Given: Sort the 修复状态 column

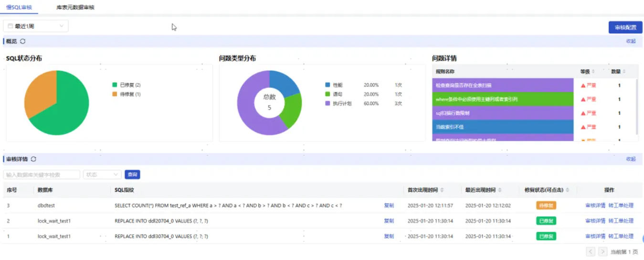Looking at the screenshot, I should pos(568,190).
